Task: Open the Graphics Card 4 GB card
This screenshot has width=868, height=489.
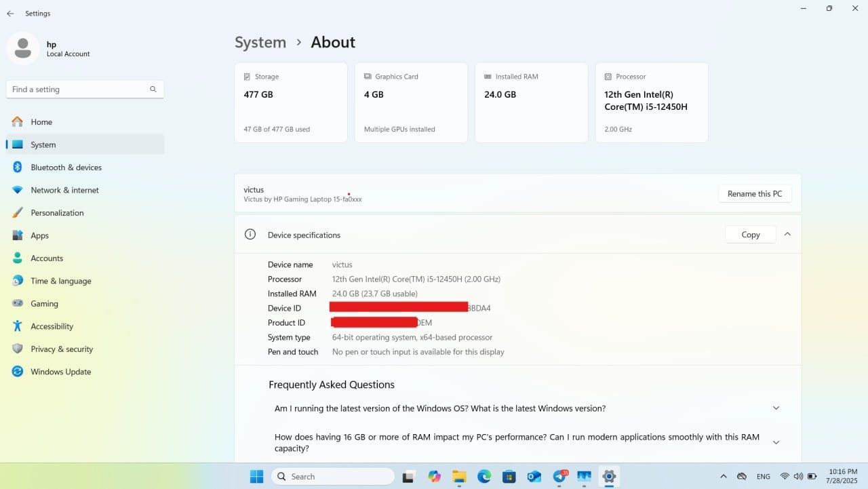Action: point(411,103)
